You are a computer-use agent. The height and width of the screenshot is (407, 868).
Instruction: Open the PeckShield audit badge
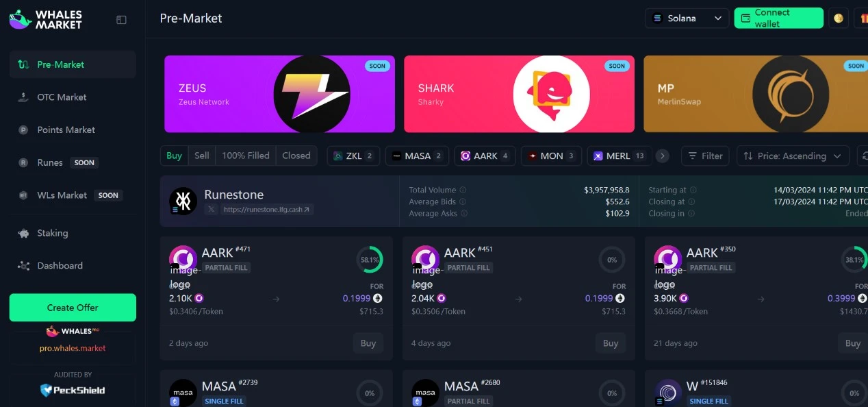pyautogui.click(x=73, y=390)
